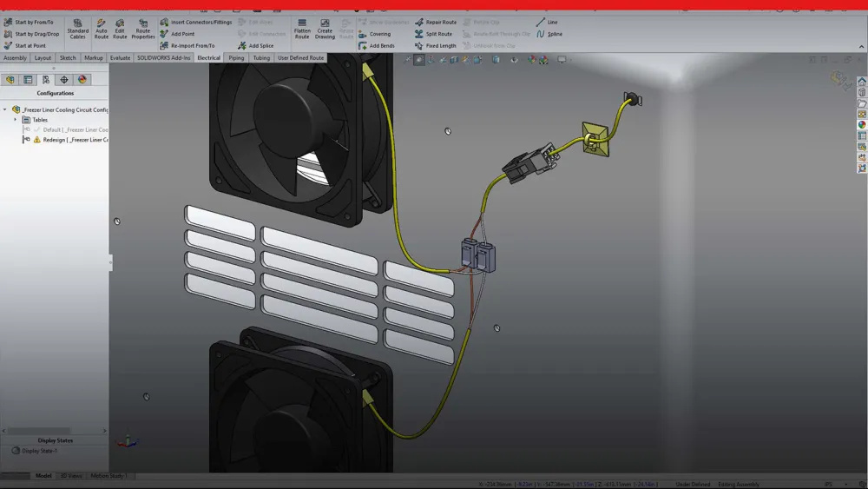
Task: Select the Piping tab
Action: pos(236,57)
